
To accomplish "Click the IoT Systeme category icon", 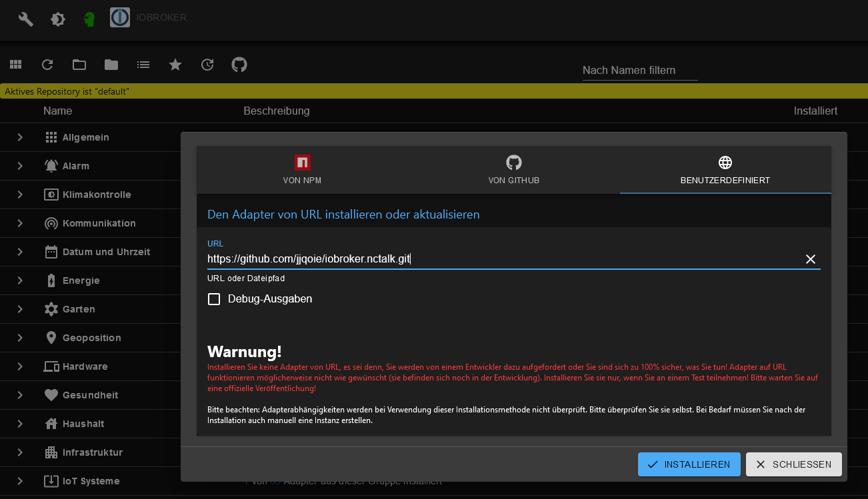I will [51, 481].
